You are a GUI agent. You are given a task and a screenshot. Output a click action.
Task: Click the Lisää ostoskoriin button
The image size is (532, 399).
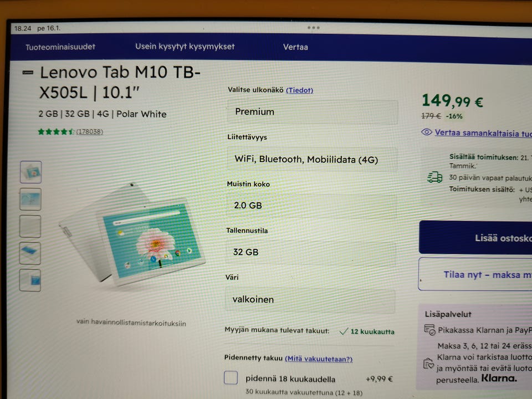point(475,237)
